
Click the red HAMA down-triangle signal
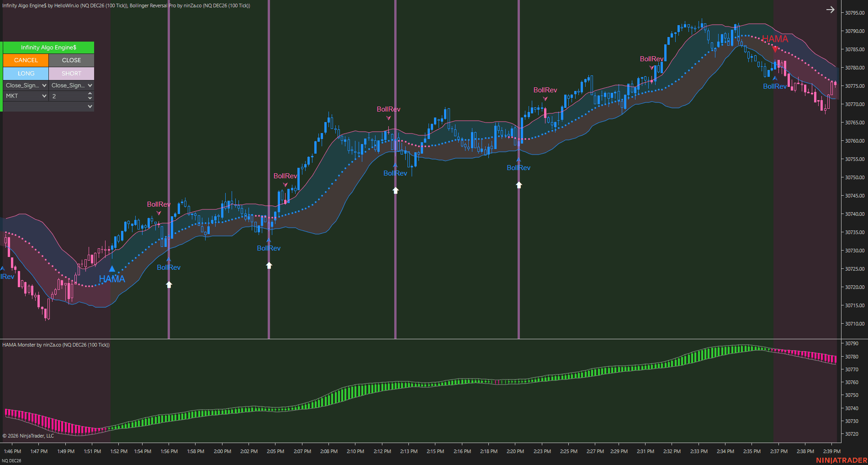click(775, 49)
